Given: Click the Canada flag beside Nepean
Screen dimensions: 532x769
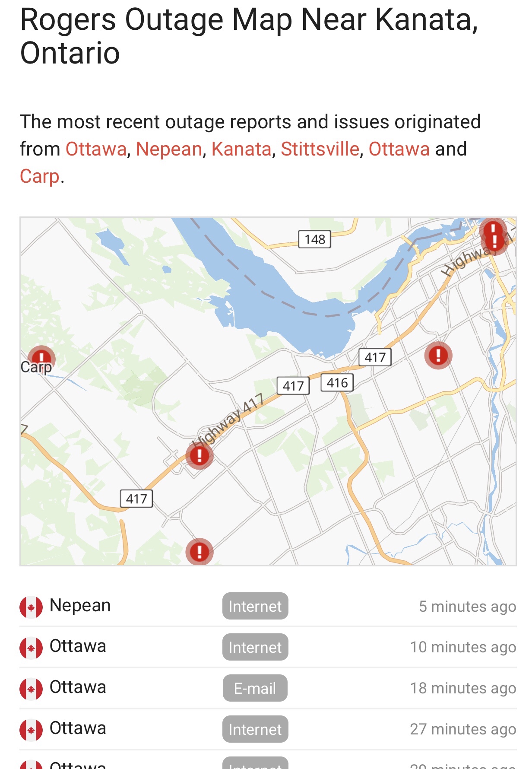Looking at the screenshot, I should point(31,607).
